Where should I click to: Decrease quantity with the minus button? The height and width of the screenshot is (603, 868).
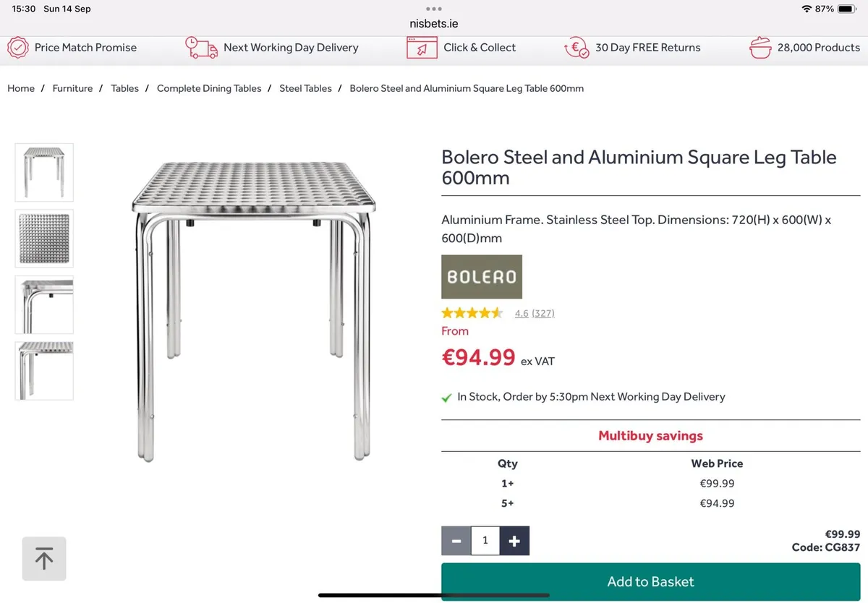[x=456, y=540]
